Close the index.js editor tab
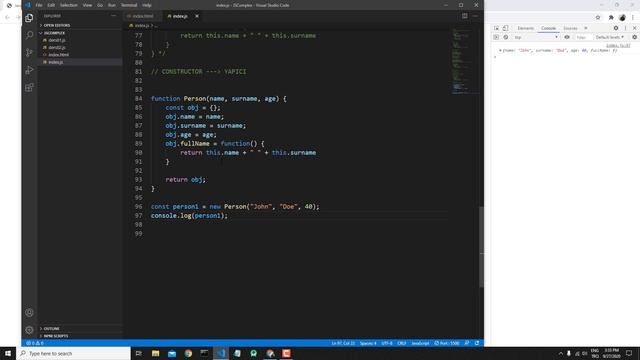The image size is (640, 360). tap(197, 16)
